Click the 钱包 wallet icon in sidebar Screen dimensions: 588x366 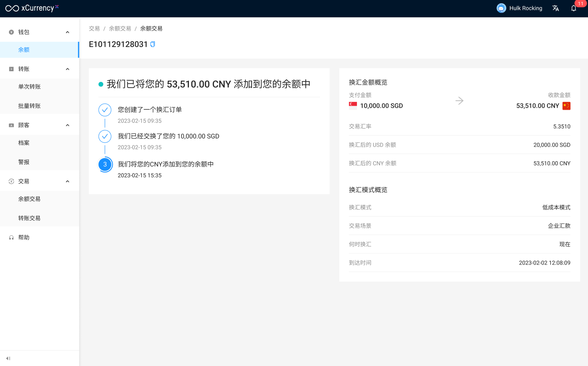tap(11, 32)
